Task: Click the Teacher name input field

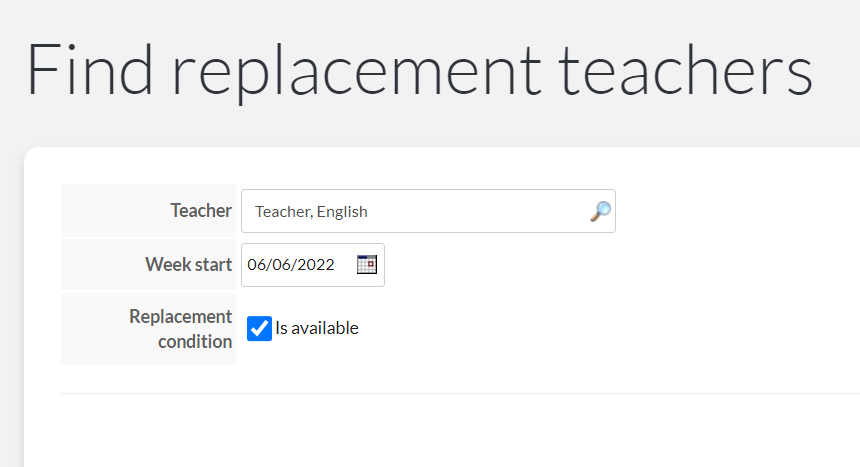Action: coord(428,211)
